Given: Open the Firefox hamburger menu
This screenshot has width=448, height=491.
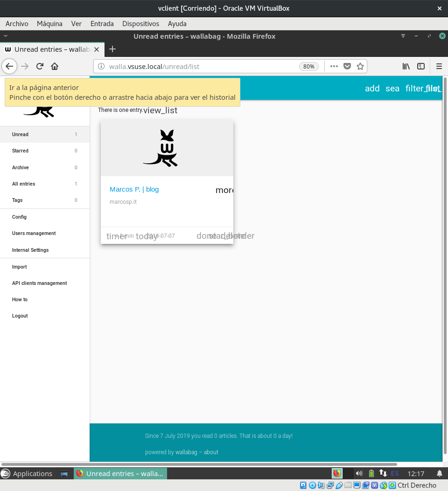Looking at the screenshot, I should pyautogui.click(x=439, y=66).
